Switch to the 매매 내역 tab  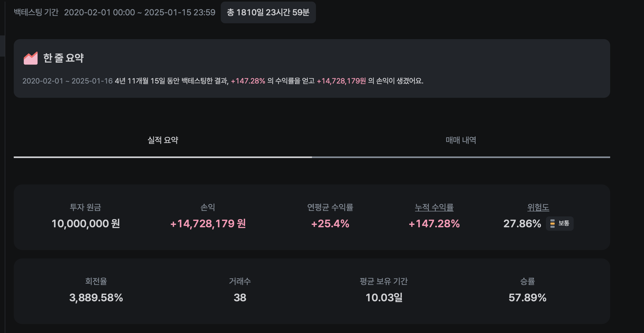[x=461, y=140]
